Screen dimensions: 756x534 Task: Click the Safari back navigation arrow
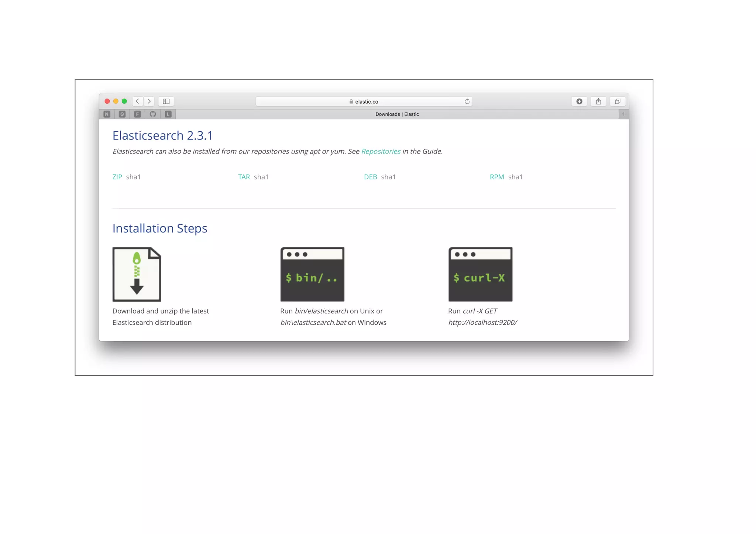click(x=137, y=101)
